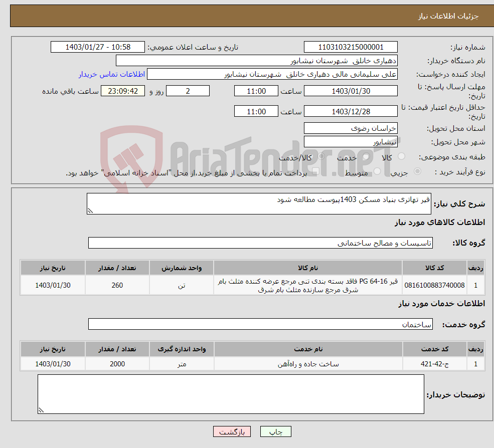The width and height of the screenshot is (494, 448).
Task: Click the service name ساخت جاده و راه‌آهن
Action: [x=308, y=364]
